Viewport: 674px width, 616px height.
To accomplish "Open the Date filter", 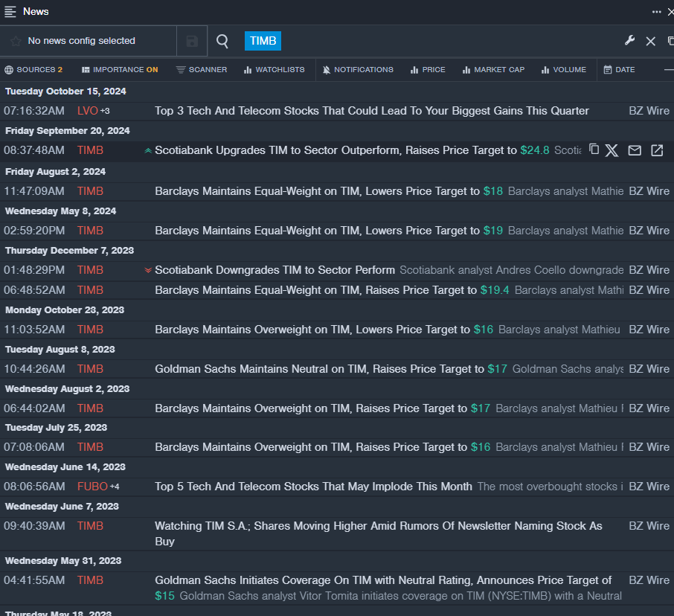I will tap(620, 70).
